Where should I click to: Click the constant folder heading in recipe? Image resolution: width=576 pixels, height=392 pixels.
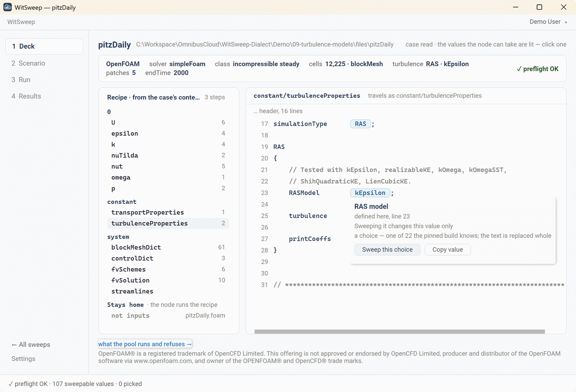coord(122,202)
